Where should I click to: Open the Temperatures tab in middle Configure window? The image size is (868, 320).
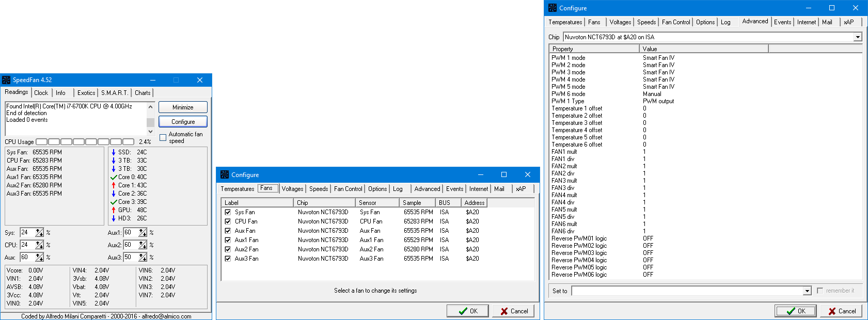click(x=238, y=189)
